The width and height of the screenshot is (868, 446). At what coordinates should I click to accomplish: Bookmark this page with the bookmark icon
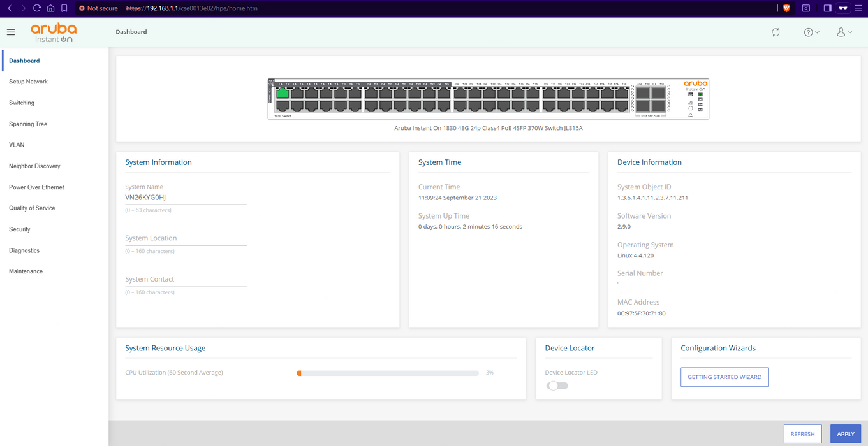64,8
